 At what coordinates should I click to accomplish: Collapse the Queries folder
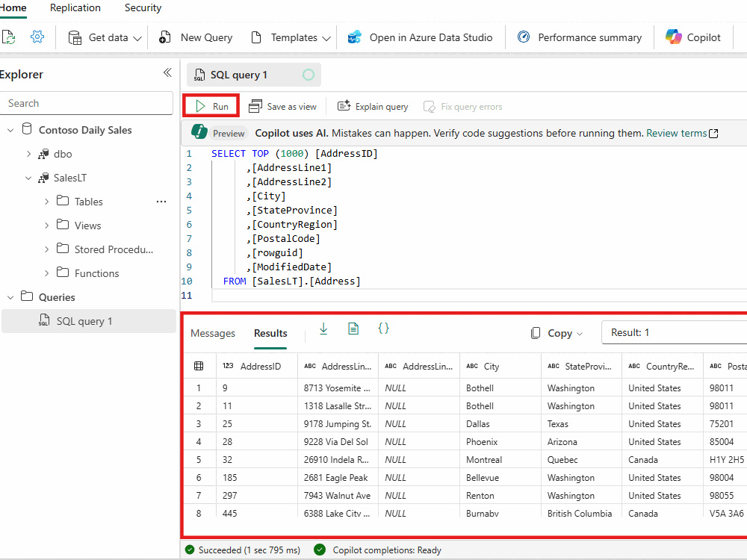[10, 297]
